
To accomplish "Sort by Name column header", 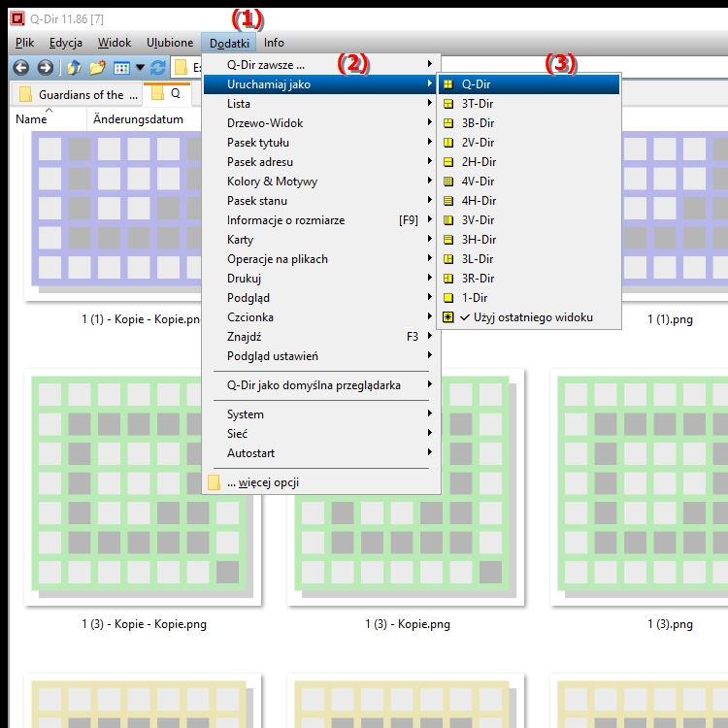I will [49, 119].
